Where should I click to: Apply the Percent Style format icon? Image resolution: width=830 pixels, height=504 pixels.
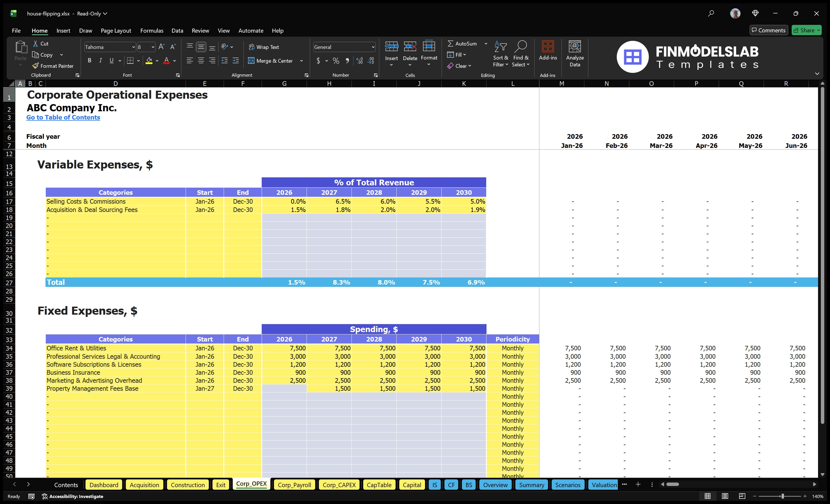[x=336, y=61]
